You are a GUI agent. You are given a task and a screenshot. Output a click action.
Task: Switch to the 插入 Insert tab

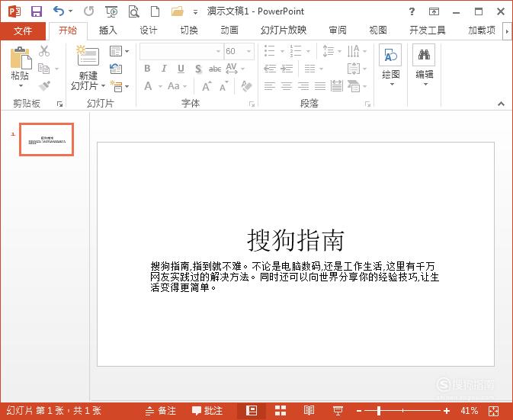click(x=108, y=30)
